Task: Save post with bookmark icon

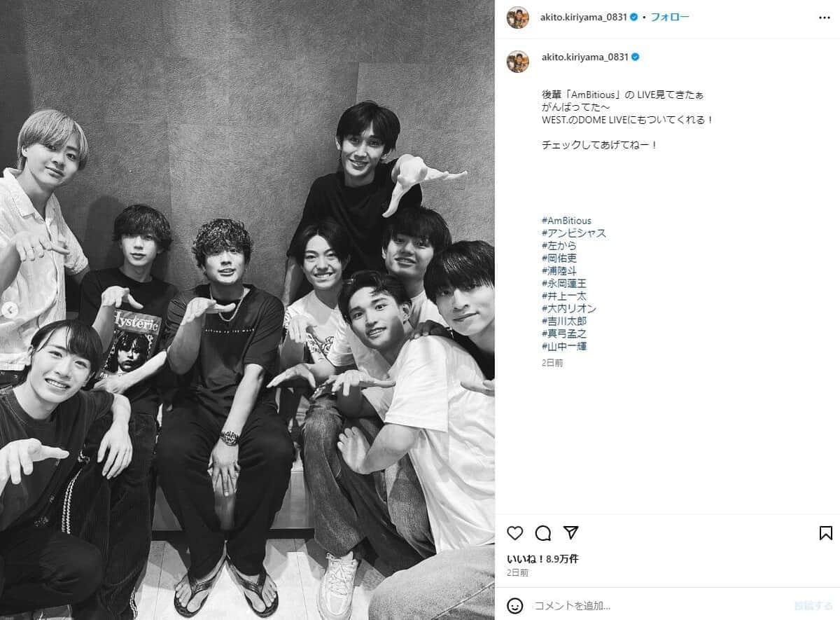Action: 826,533
